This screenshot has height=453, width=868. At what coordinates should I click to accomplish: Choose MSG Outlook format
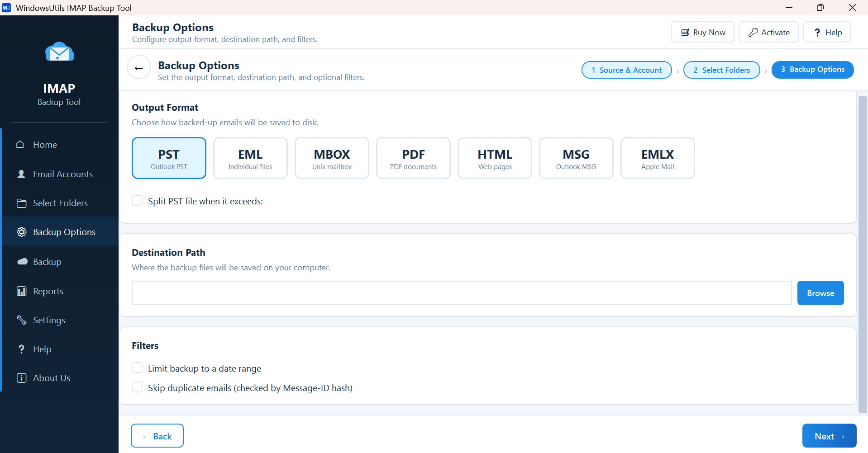[x=576, y=158]
